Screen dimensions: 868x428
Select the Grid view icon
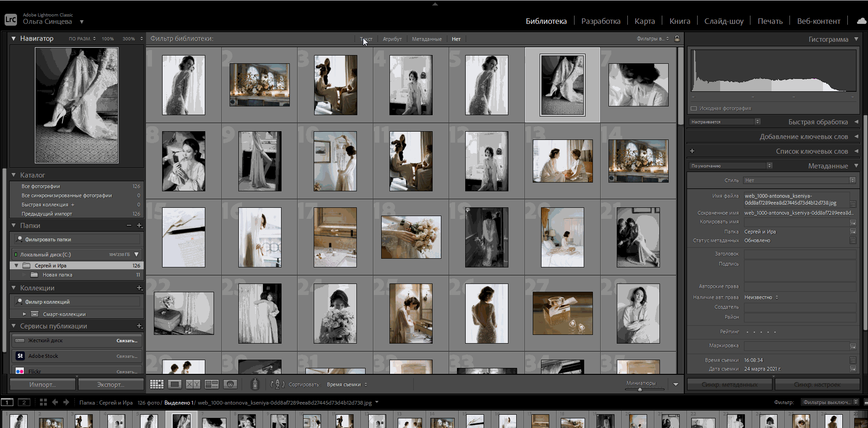pos(156,384)
